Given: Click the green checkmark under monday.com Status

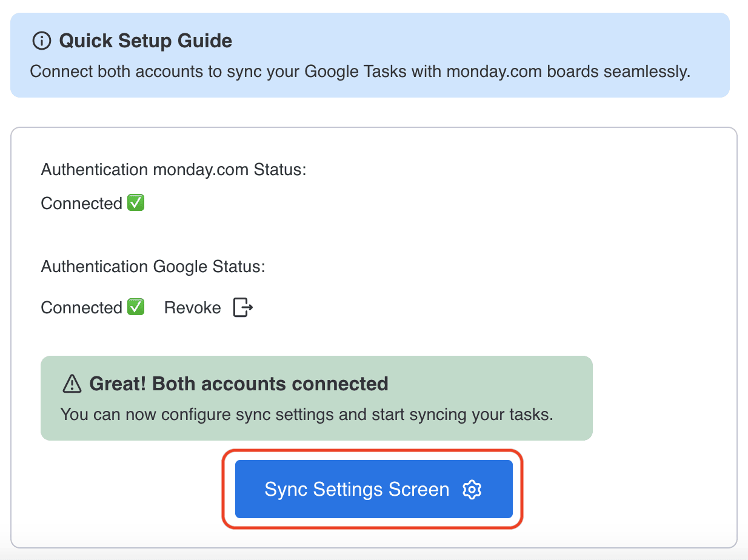Looking at the screenshot, I should tap(136, 203).
